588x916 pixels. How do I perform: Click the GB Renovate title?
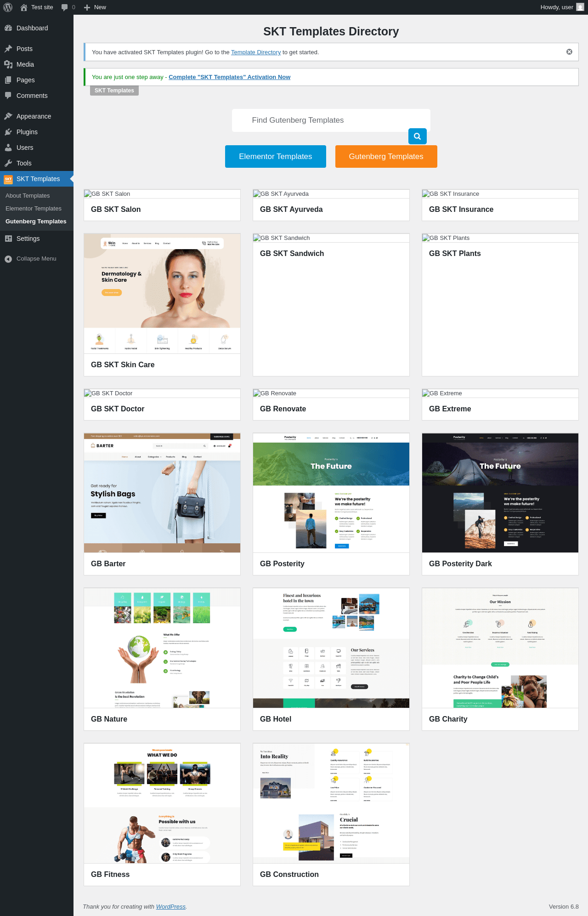click(x=283, y=409)
